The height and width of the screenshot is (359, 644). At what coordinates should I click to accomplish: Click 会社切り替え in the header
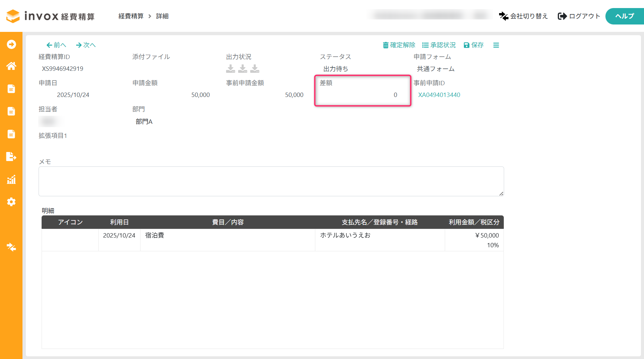coord(523,16)
